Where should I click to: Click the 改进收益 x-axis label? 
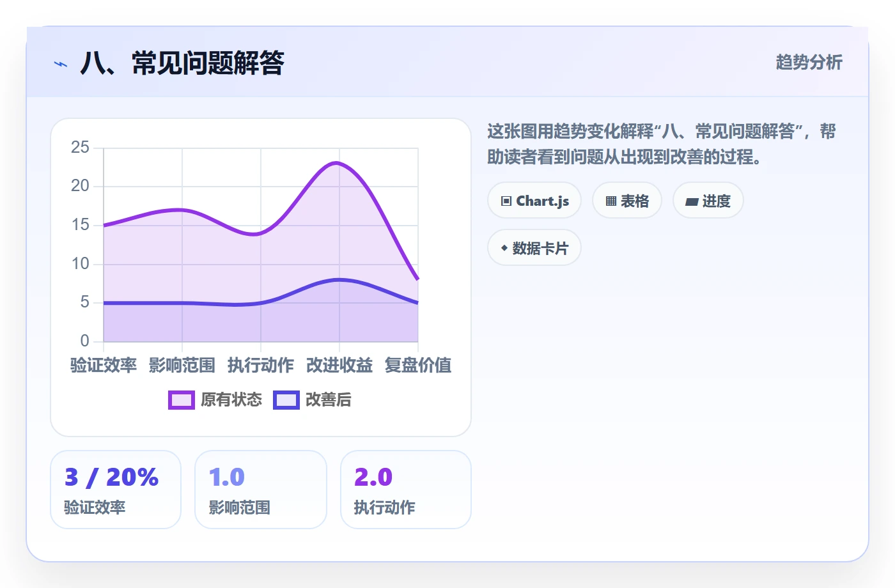click(x=339, y=365)
